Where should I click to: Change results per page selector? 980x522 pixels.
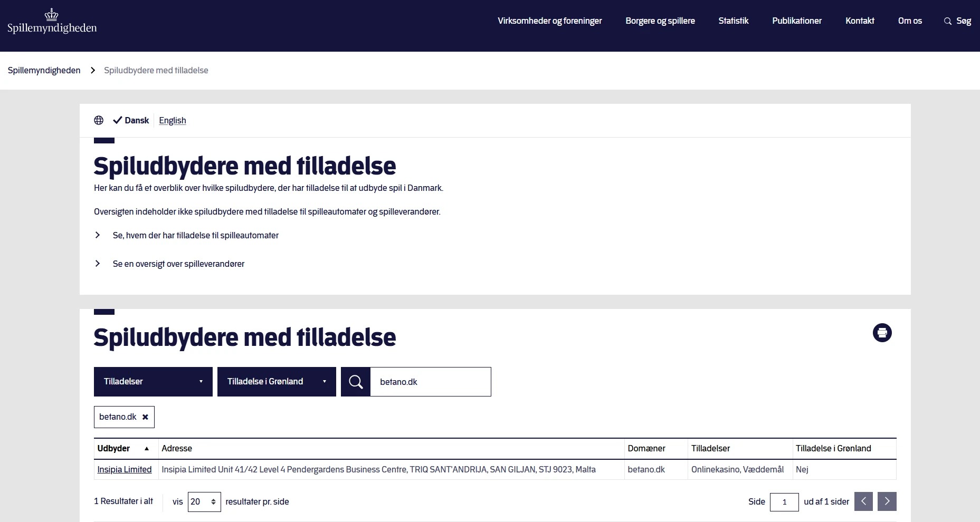tap(204, 501)
